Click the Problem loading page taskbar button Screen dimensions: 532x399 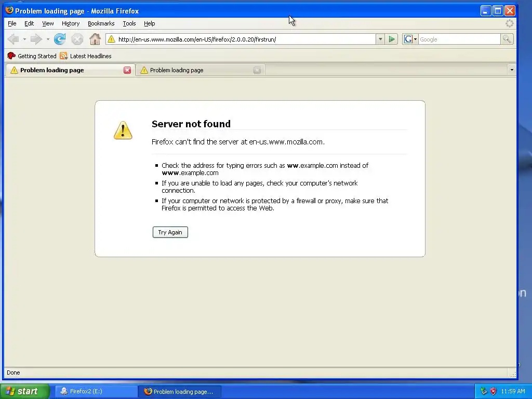click(x=180, y=392)
